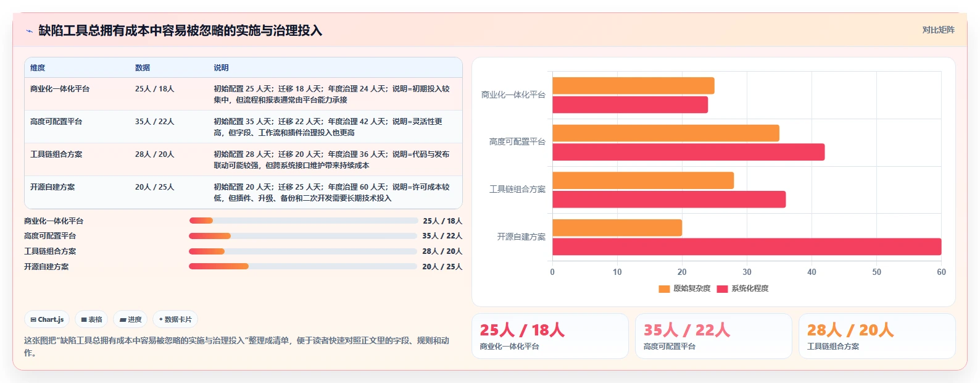980x383 pixels.
Task: Click the progress bar for 工具链组合方案
Action: (303, 251)
